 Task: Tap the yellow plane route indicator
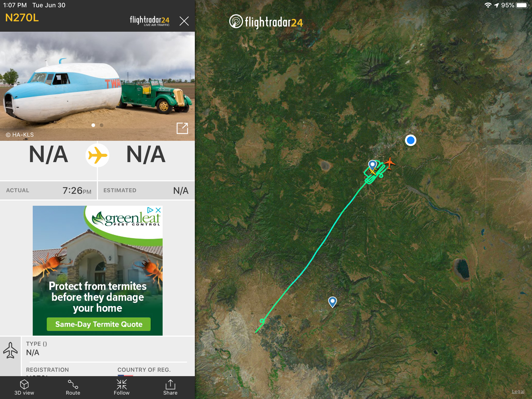[97, 155]
